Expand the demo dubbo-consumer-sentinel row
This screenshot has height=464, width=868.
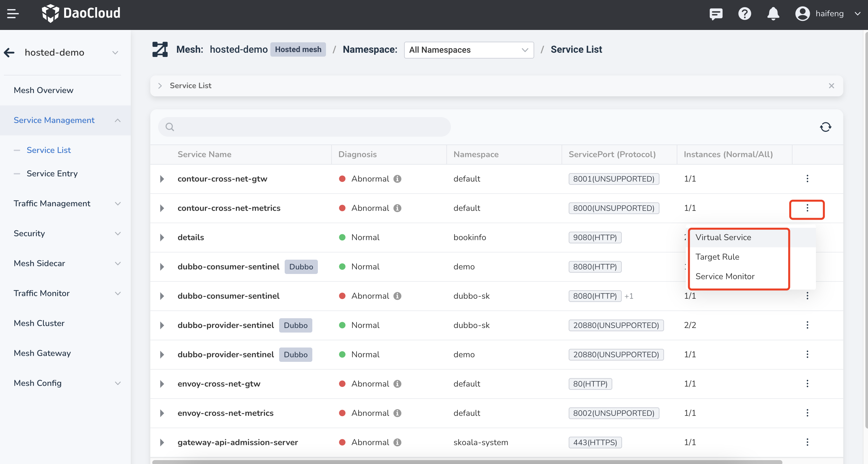162,267
